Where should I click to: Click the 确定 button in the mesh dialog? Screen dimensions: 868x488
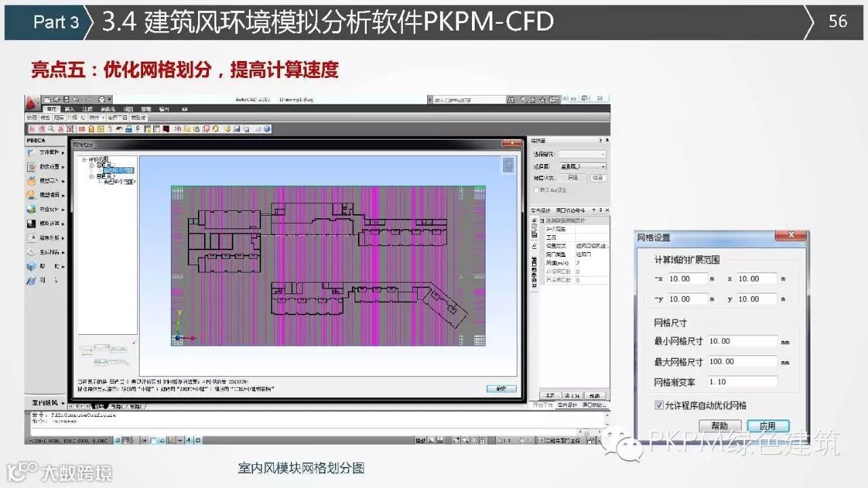click(500, 389)
